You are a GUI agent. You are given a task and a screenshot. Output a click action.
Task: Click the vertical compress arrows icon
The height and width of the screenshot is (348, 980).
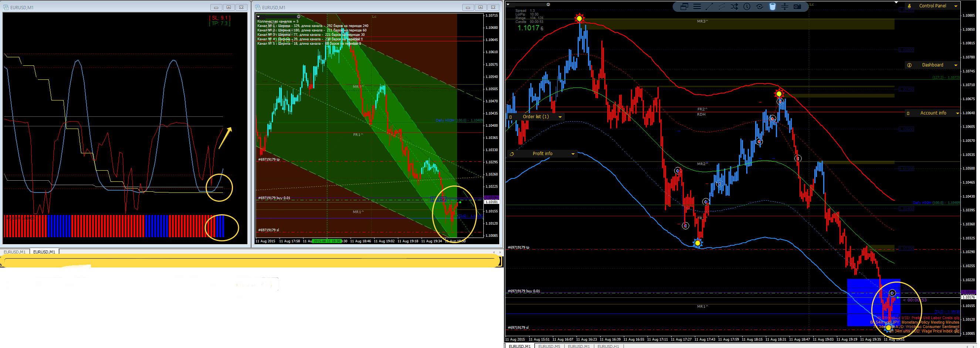[784, 6]
